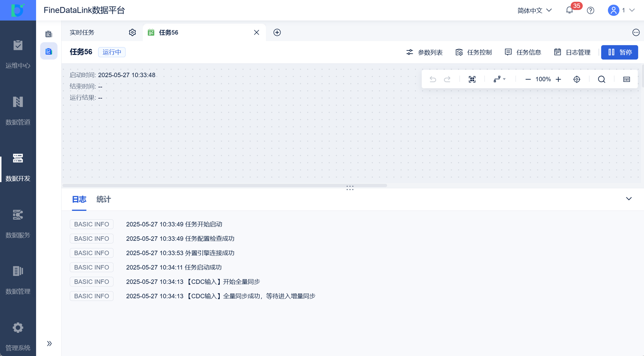Screen dimensions: 644x356
Task: Redo the canvas action
Action: (x=447, y=79)
